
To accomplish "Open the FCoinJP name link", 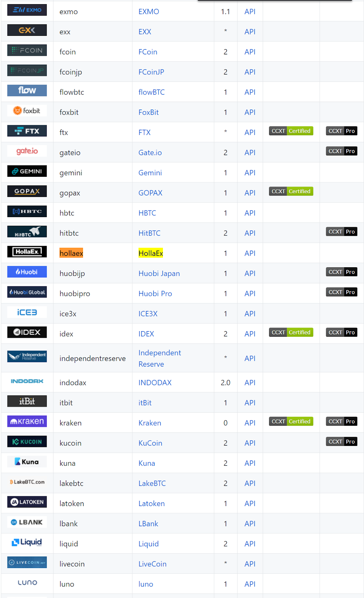I will click(x=151, y=72).
